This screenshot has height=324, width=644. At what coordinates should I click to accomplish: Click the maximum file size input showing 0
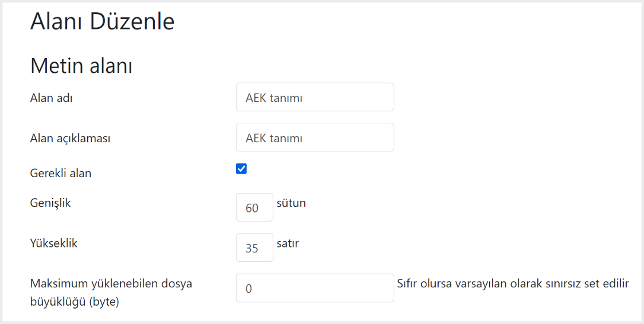coord(315,288)
